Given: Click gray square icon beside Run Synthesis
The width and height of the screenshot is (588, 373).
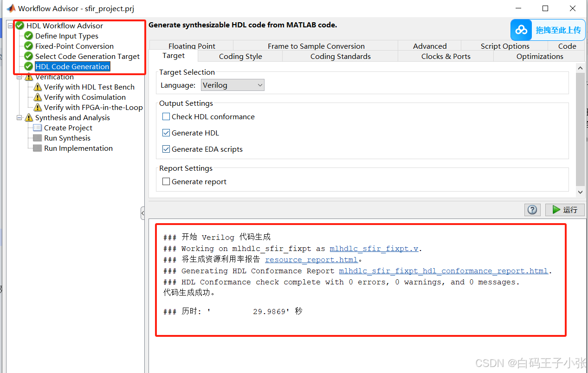Looking at the screenshot, I should pos(38,138).
